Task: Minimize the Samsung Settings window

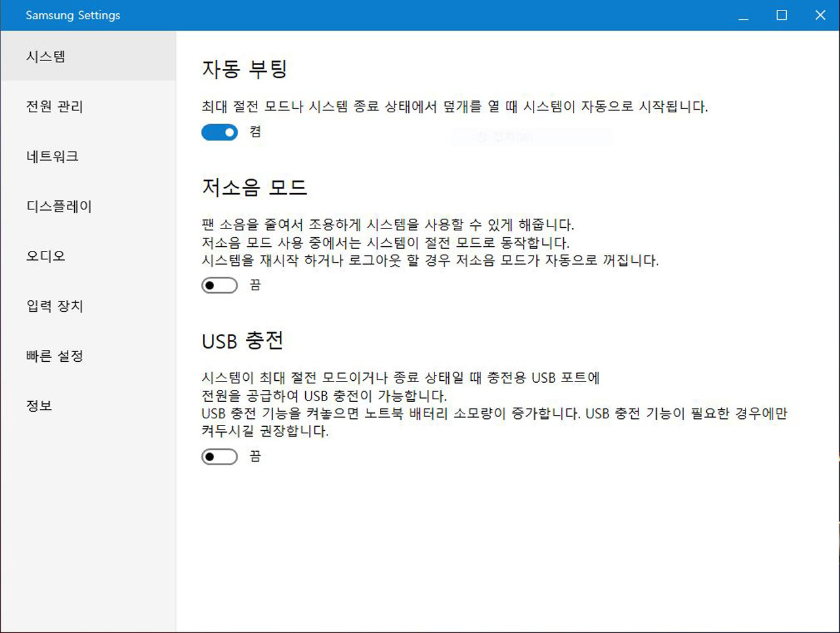Action: [743, 15]
